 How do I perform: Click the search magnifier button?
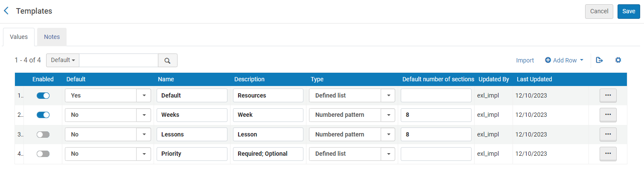coord(167,60)
